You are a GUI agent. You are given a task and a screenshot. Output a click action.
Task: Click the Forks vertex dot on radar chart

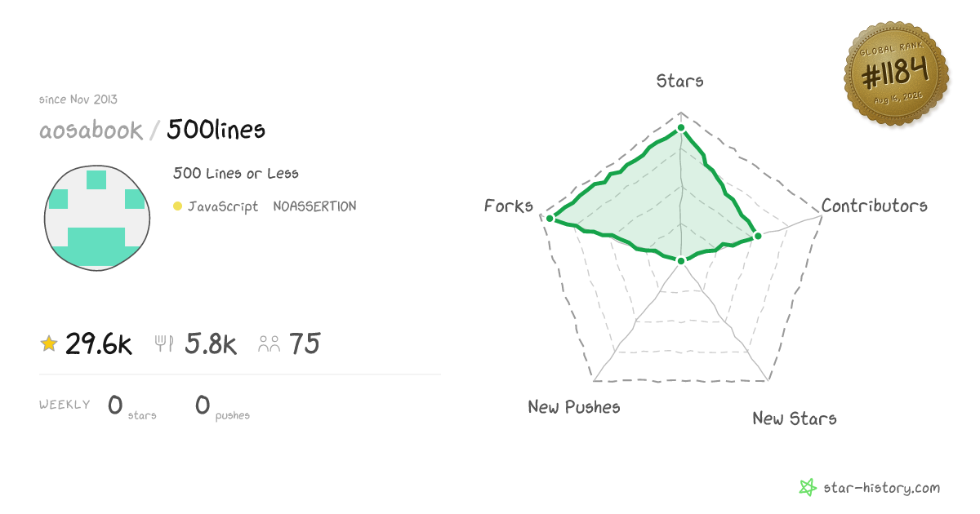click(550, 218)
